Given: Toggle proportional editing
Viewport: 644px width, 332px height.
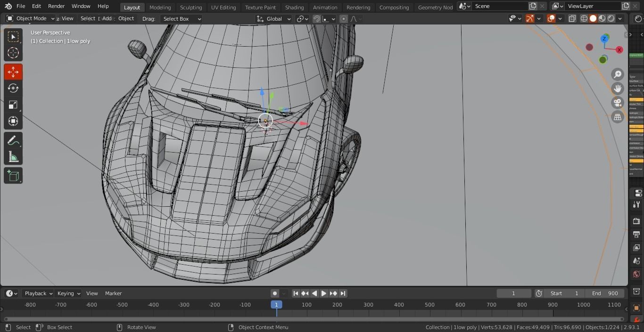Looking at the screenshot, I should click(344, 19).
